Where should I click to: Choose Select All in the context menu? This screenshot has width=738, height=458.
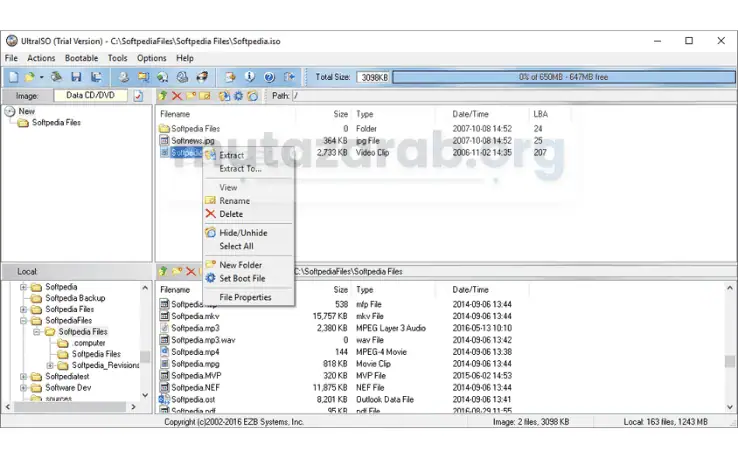click(249, 246)
